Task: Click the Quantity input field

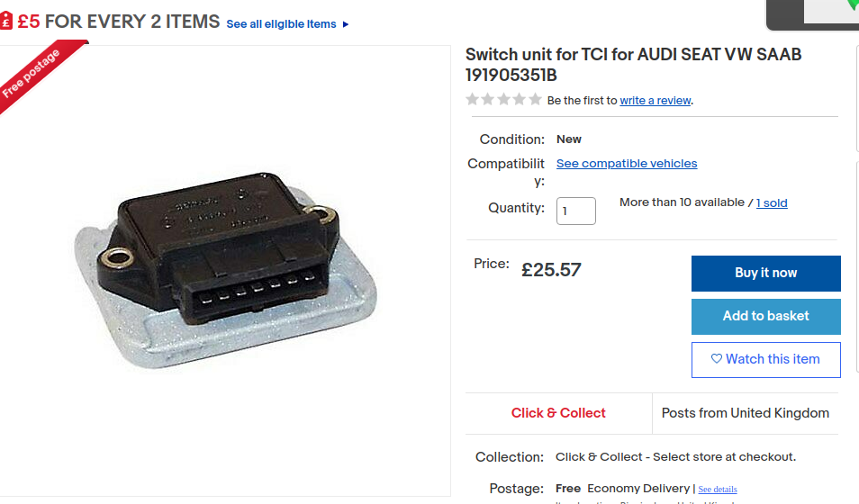Action: coord(575,211)
